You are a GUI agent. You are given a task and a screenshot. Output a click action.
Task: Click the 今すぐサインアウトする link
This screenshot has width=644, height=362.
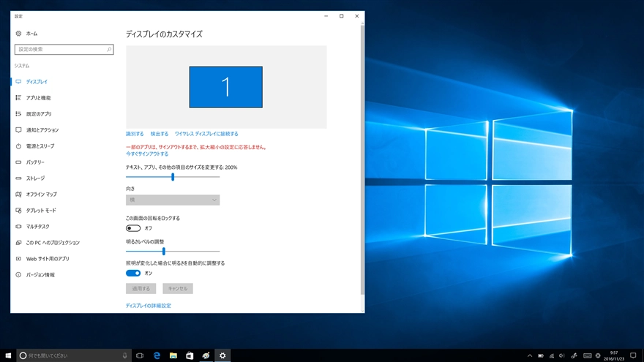[x=147, y=154]
